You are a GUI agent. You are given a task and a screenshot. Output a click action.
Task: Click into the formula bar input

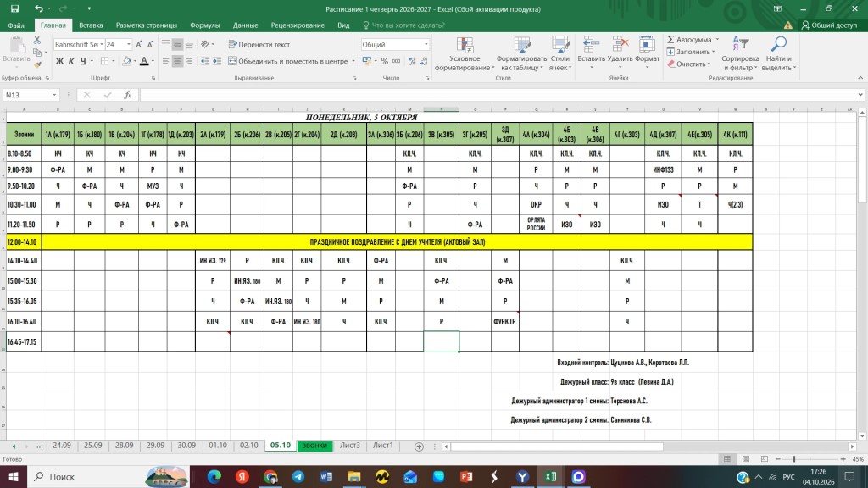[x=498, y=95]
